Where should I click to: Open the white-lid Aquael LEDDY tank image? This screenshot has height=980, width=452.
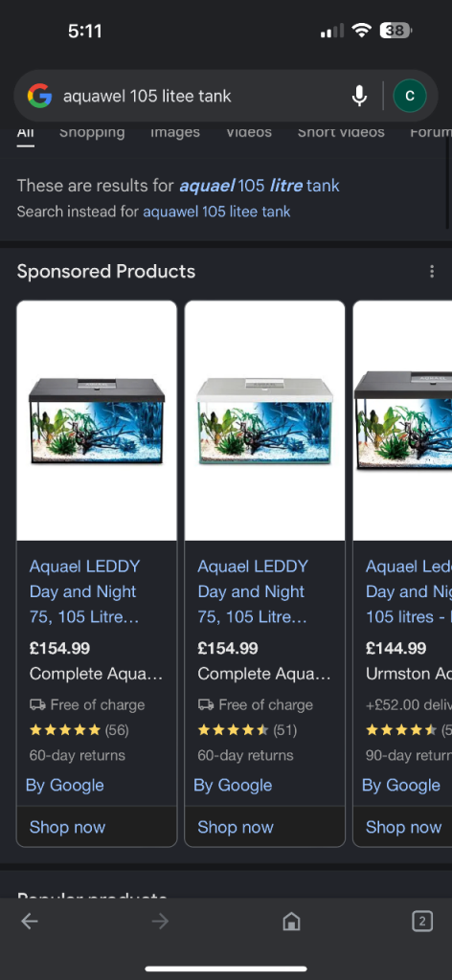[264, 421]
